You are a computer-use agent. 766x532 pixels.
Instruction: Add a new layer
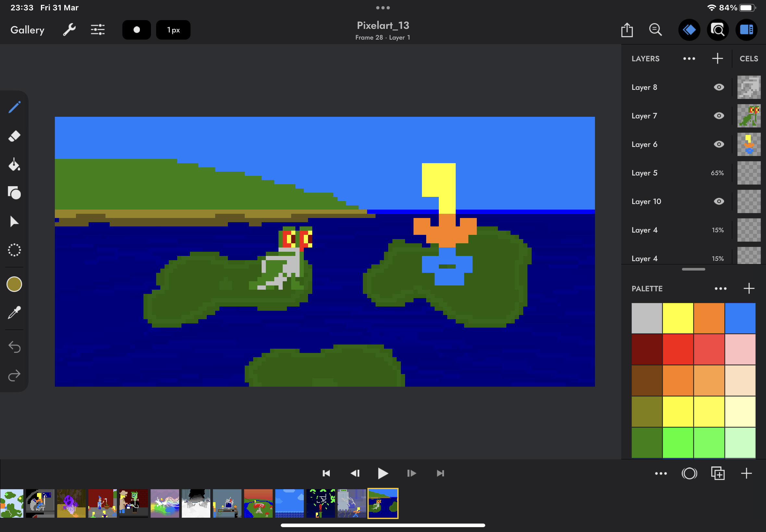point(717,59)
